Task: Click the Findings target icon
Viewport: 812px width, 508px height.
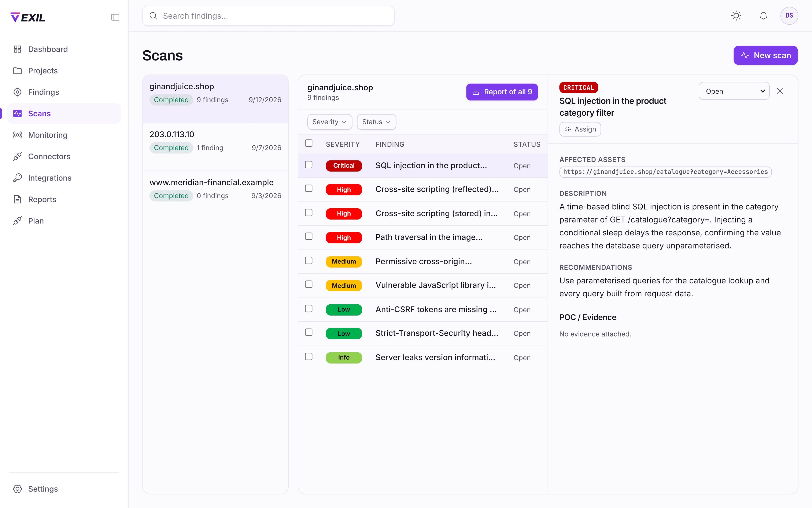Action: pos(18,92)
